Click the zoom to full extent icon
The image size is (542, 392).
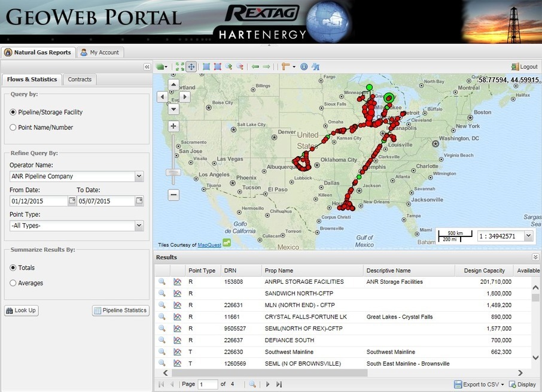tap(179, 66)
